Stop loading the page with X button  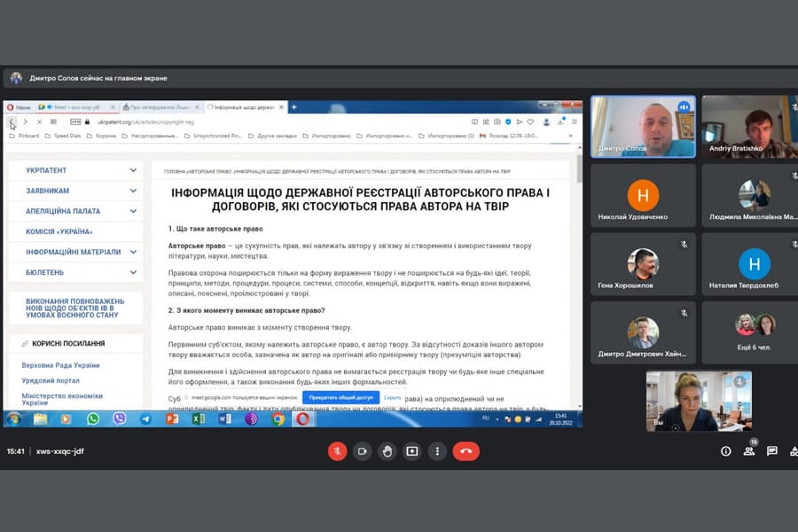point(39,121)
